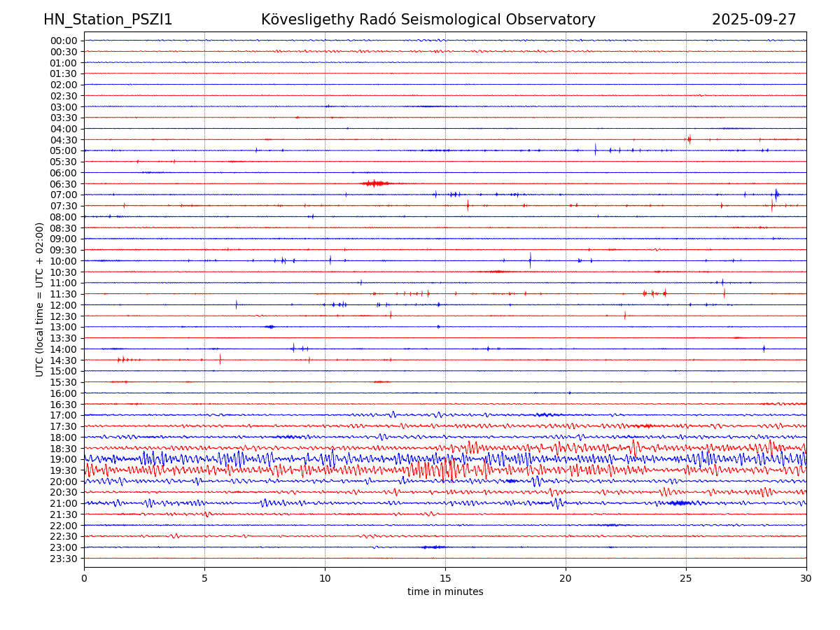Click the 16:30 row time label
Image resolution: width=840 pixels, height=630 pixels.
pos(64,405)
